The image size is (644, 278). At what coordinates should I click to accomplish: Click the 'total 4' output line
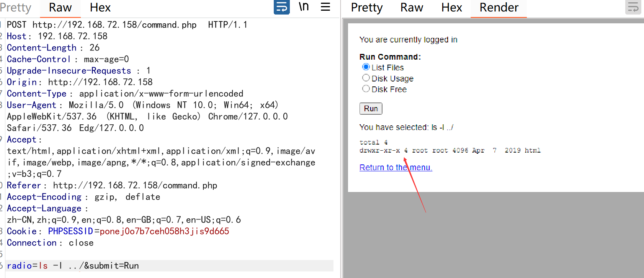pyautogui.click(x=374, y=142)
